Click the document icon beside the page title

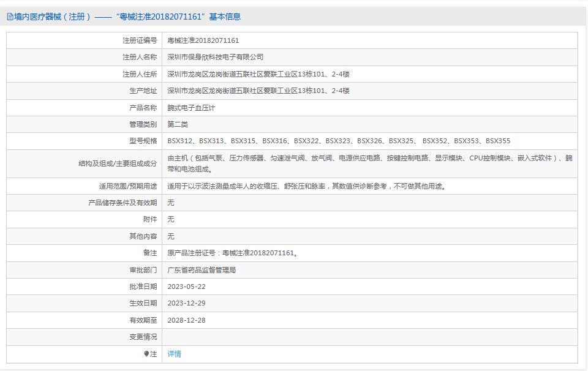click(x=9, y=17)
